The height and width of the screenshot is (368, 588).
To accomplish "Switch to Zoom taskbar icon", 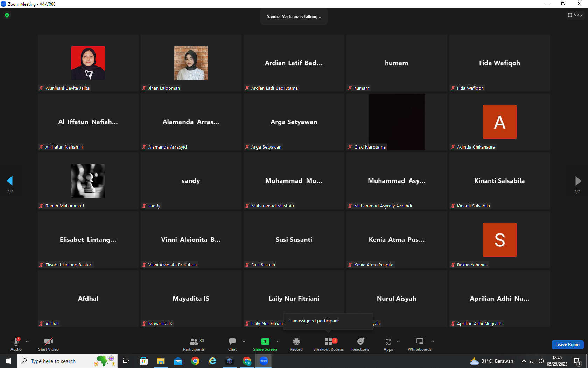I will click(264, 361).
